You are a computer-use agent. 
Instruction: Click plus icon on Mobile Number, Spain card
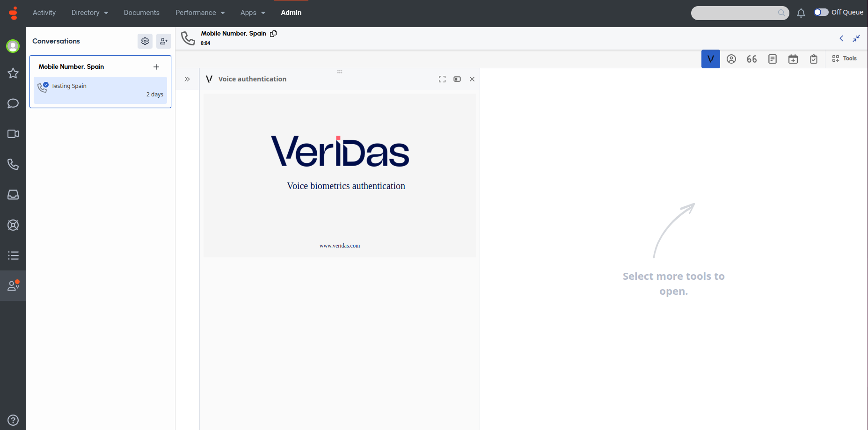pos(156,67)
